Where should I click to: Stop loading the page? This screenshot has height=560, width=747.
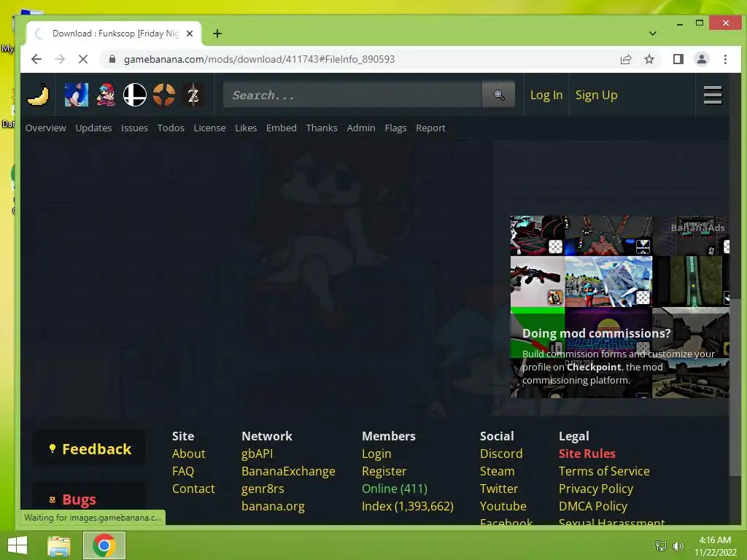pos(83,59)
